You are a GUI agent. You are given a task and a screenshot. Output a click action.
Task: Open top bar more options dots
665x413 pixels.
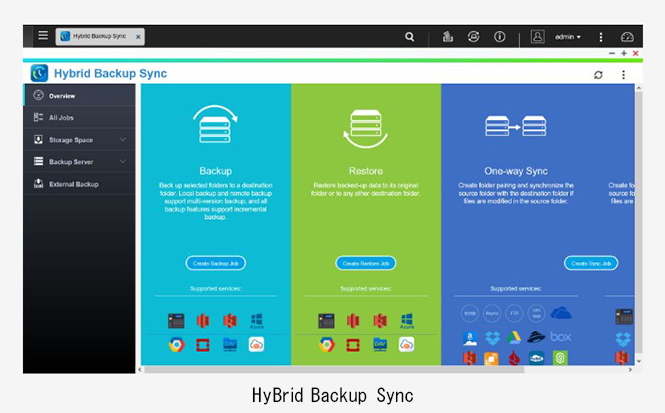point(601,37)
